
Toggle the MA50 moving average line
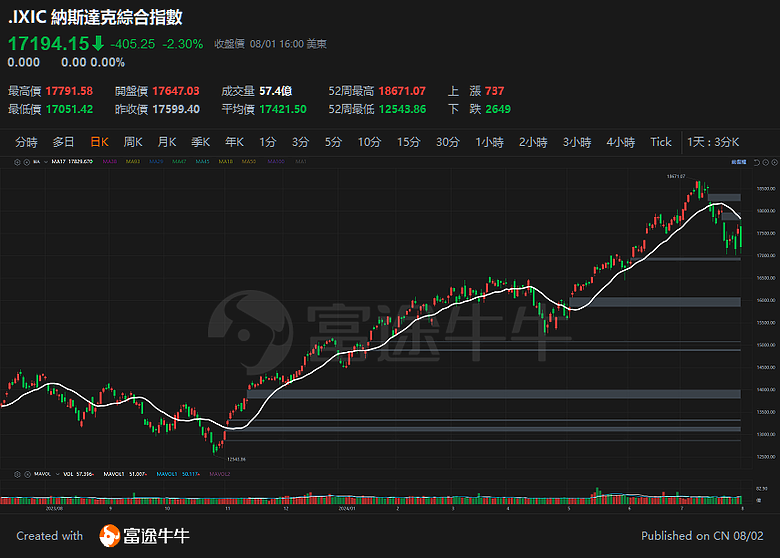coord(249,162)
